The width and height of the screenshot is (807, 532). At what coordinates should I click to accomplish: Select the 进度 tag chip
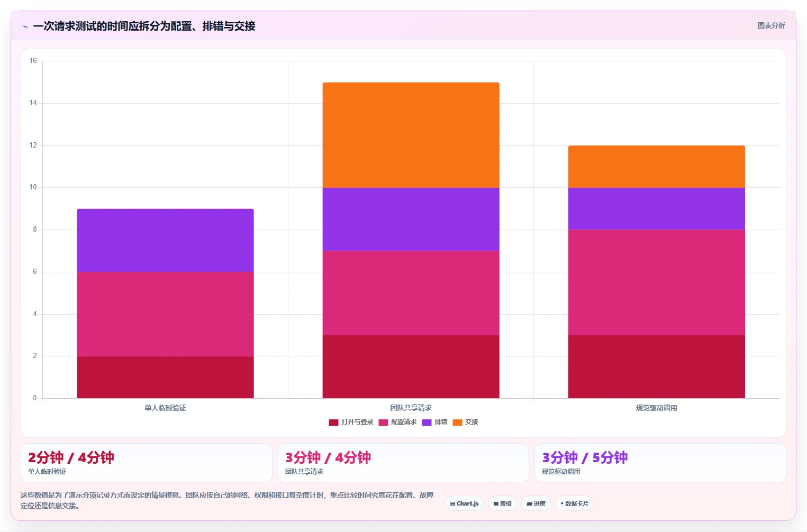pos(536,503)
